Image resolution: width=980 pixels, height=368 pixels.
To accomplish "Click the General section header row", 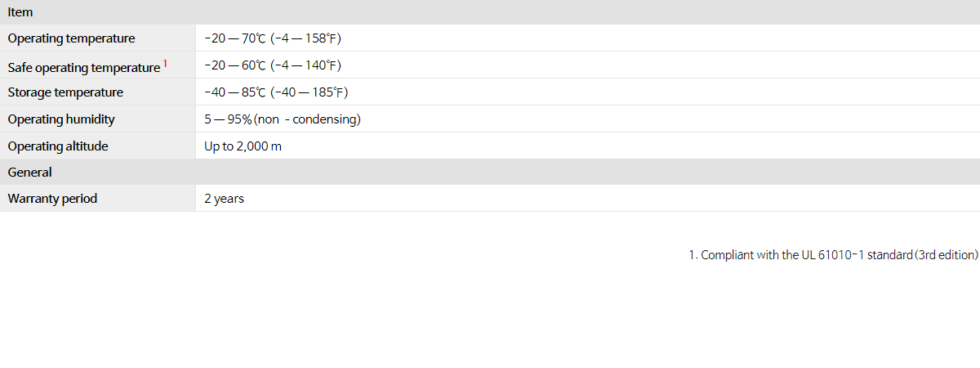I will coord(29,173).
